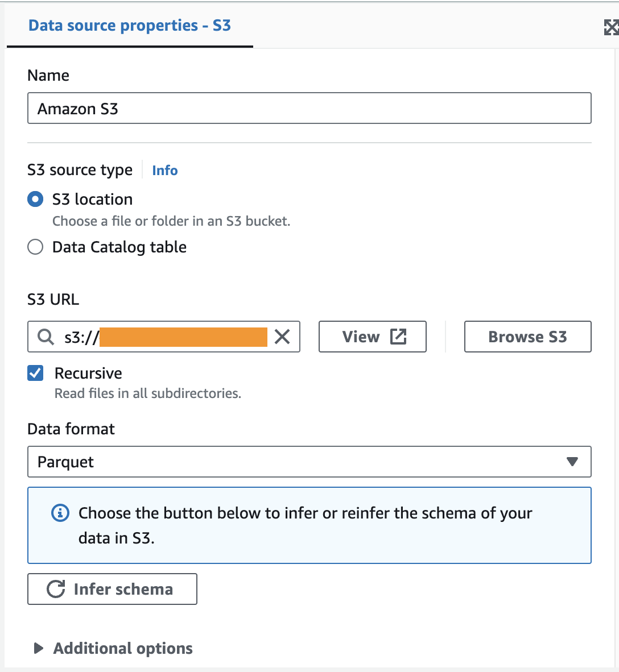The image size is (619, 672).
Task: Click the View button
Action: point(372,337)
